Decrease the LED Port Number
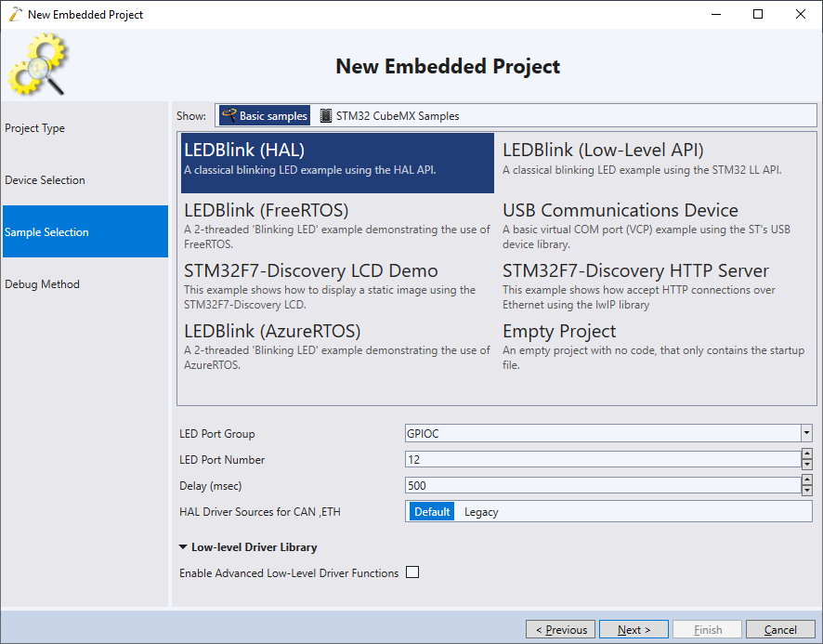The image size is (823, 644). (806, 465)
